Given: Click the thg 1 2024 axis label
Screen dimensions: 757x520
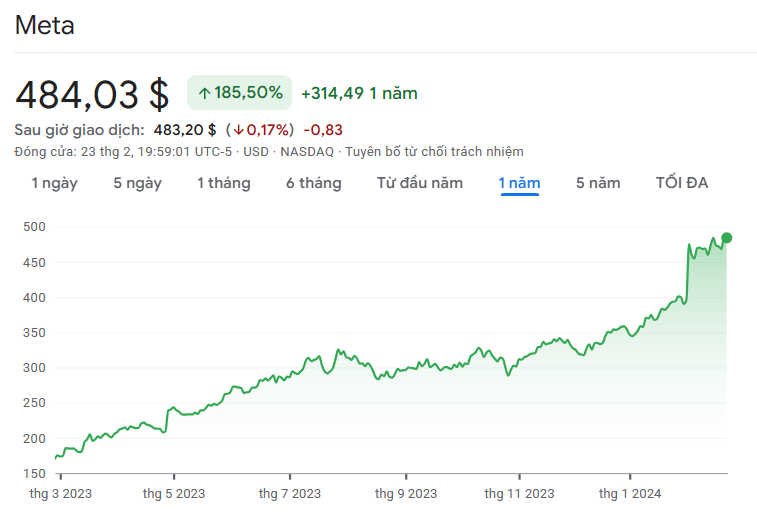Looking at the screenshot, I should click(629, 493).
